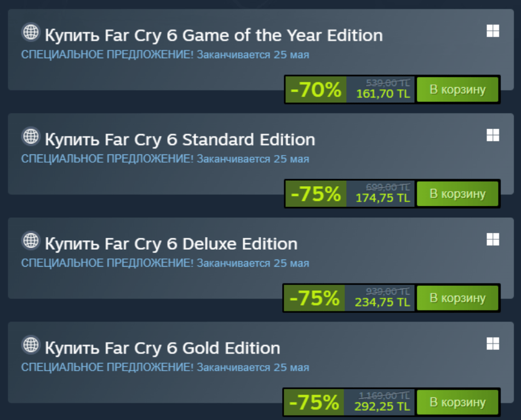521x420 pixels.
Task: Click the 174,75 TL discounted price
Action: tap(382, 198)
